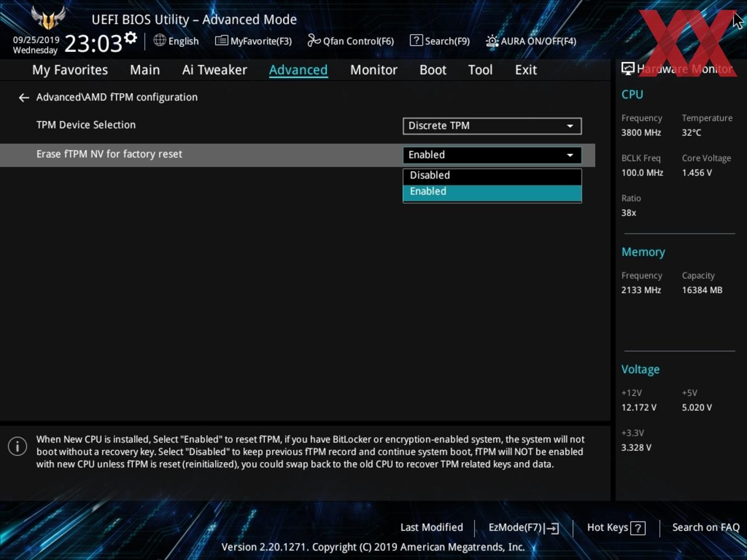Click the Discrete TPM combo box
Screen dimensions: 747x560
pyautogui.click(x=492, y=126)
